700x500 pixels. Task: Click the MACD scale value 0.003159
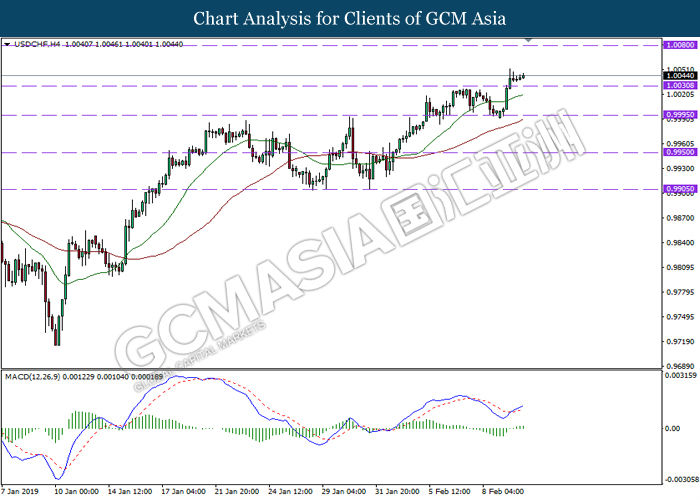pyautogui.click(x=680, y=375)
